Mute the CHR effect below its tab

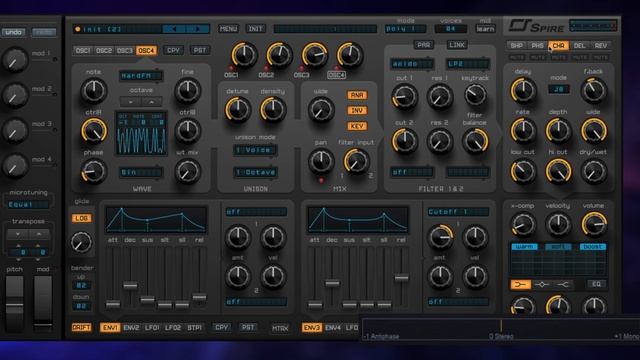pos(558,58)
